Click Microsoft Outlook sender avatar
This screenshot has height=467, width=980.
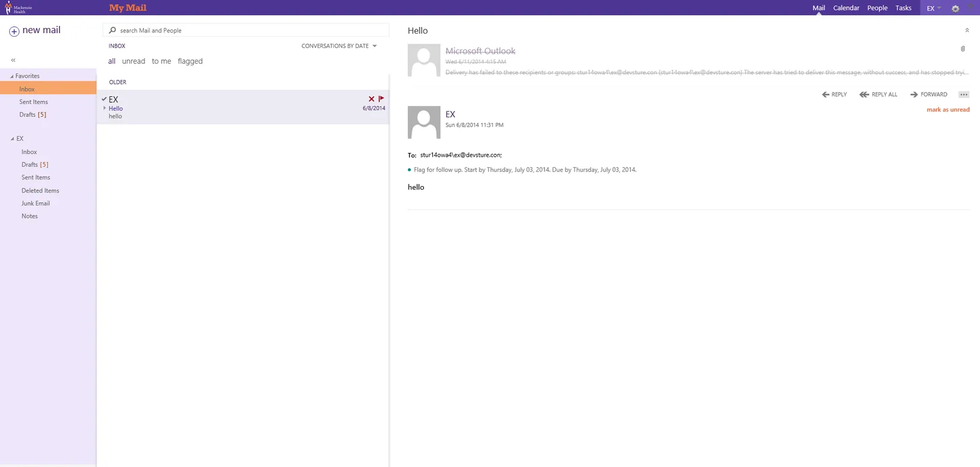(424, 60)
